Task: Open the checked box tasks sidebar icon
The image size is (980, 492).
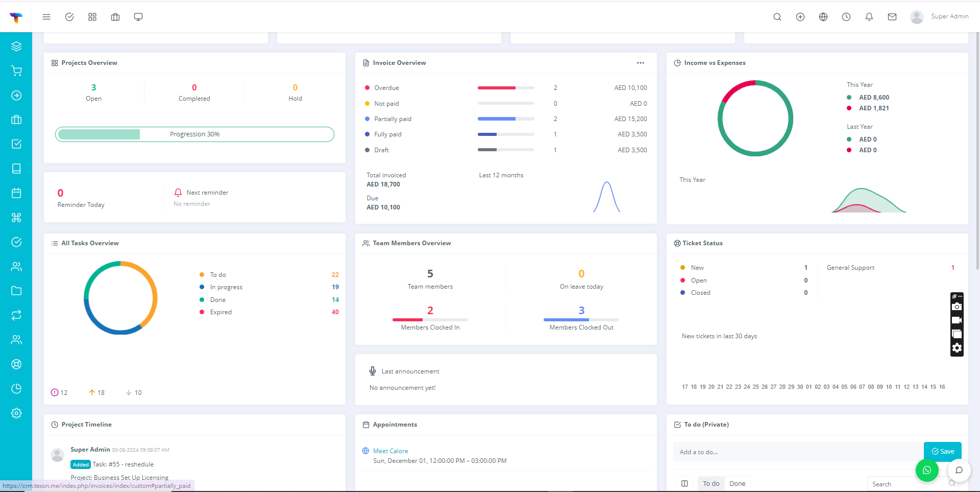Action: [x=16, y=144]
